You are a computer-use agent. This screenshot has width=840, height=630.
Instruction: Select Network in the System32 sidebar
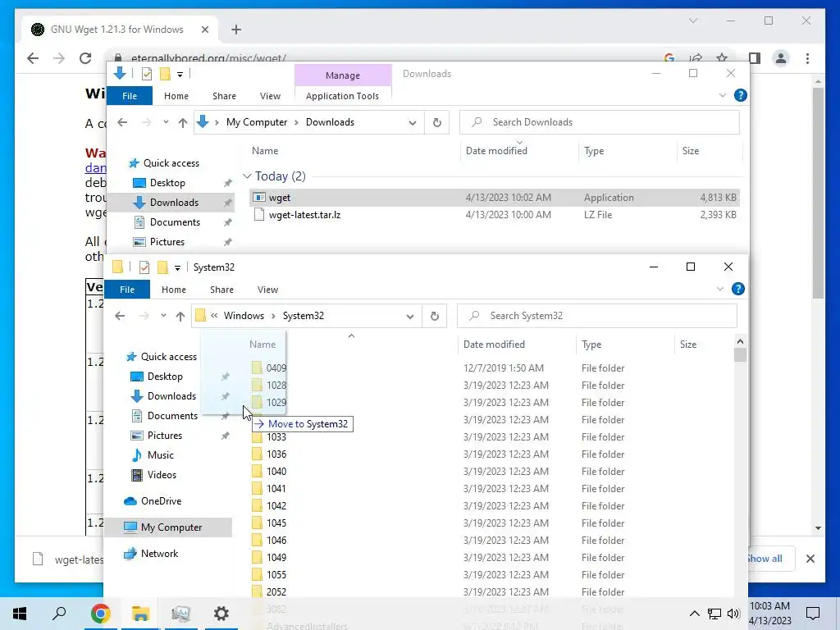pos(158,554)
